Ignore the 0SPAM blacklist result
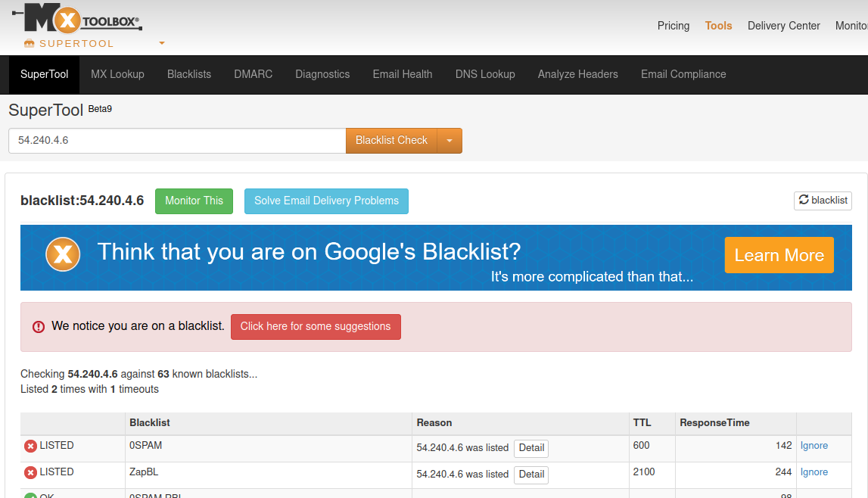The height and width of the screenshot is (498, 868). point(814,446)
